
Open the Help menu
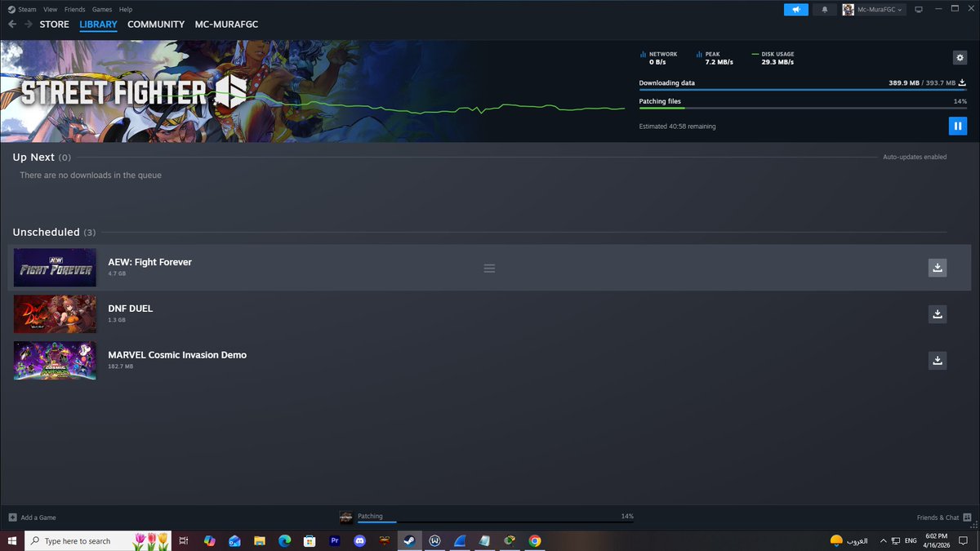coord(125,9)
